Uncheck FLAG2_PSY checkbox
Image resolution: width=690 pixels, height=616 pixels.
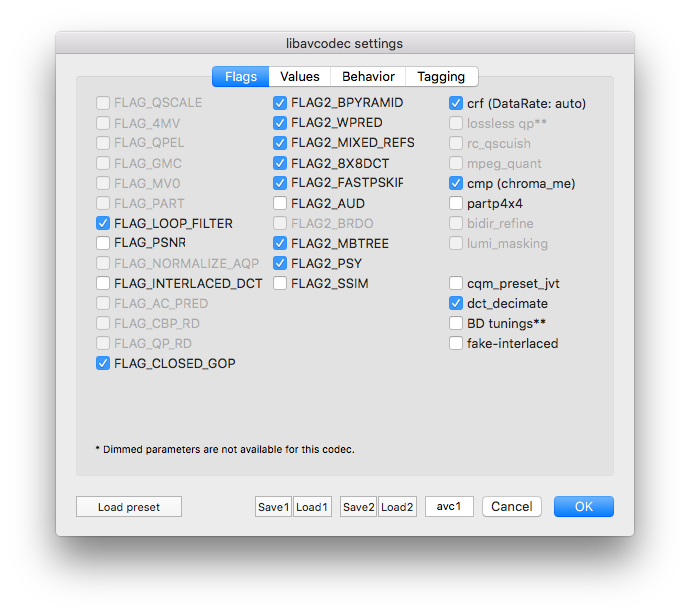click(x=280, y=263)
